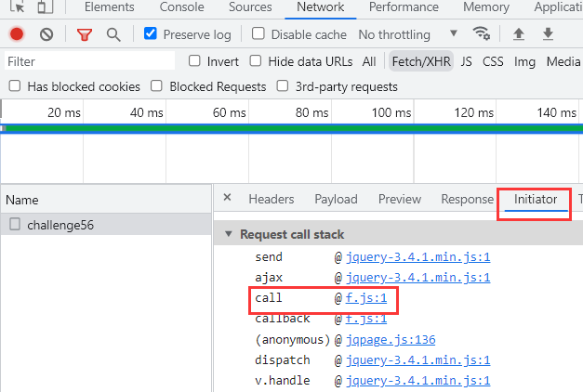Stop recording network log
Viewport: 583px width, 392px height.
[x=17, y=34]
